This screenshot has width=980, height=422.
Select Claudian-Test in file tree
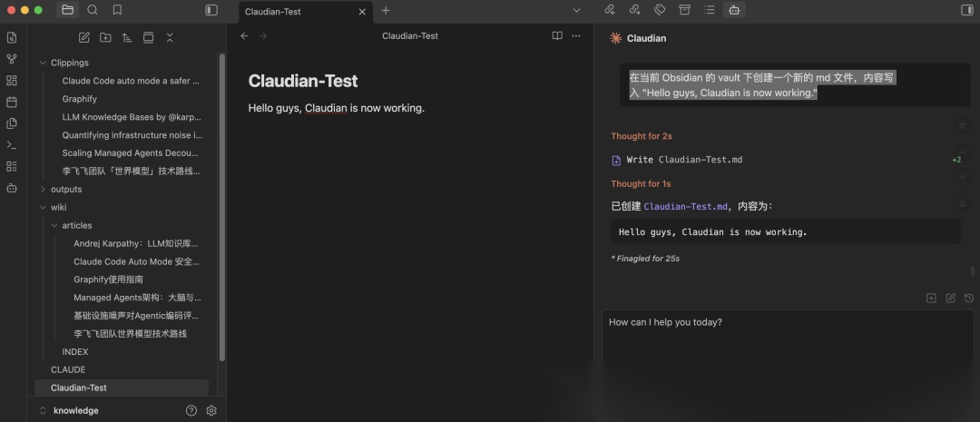(122, 388)
